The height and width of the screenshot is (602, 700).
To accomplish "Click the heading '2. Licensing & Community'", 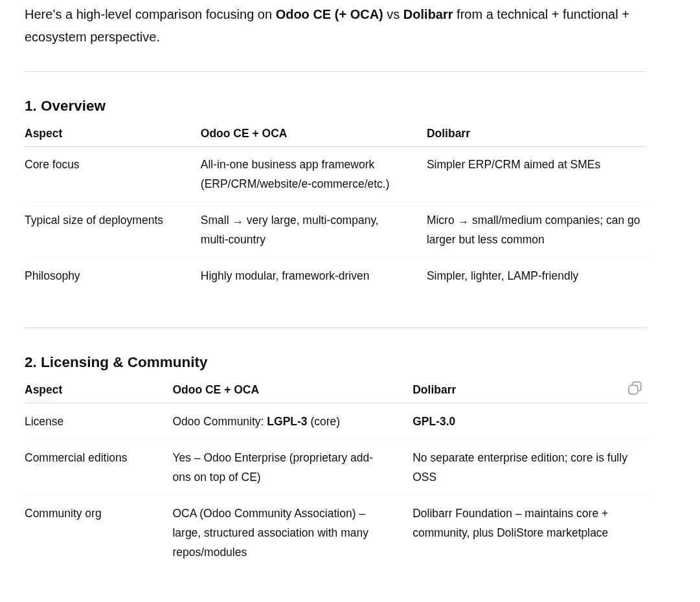I will click(116, 362).
